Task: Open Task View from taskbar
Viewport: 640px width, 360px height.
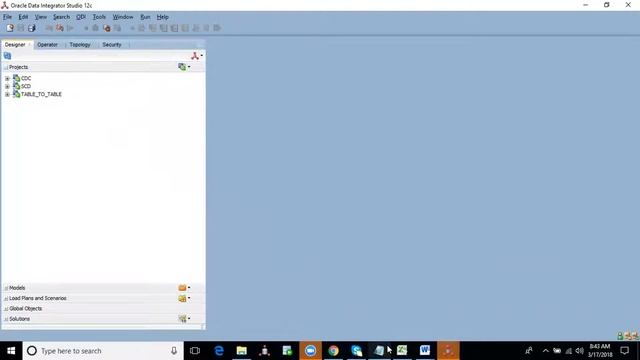Action: [195, 351]
